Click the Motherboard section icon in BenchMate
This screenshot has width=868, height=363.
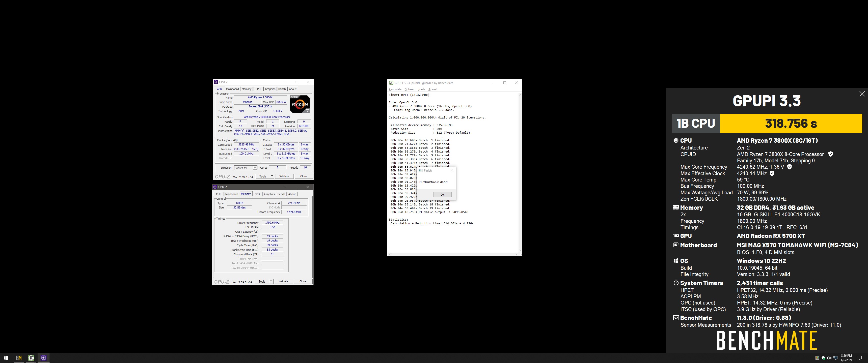pos(676,245)
